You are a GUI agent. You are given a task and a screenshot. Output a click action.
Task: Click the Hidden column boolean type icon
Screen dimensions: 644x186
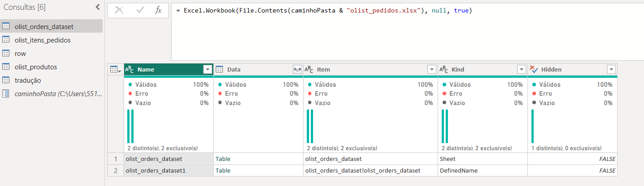pos(533,69)
